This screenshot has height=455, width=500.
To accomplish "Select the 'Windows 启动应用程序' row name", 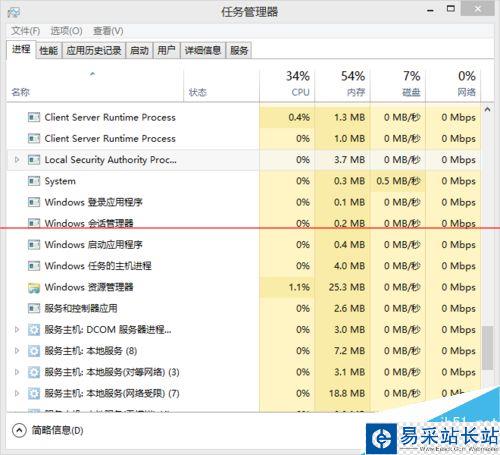I will point(94,245).
